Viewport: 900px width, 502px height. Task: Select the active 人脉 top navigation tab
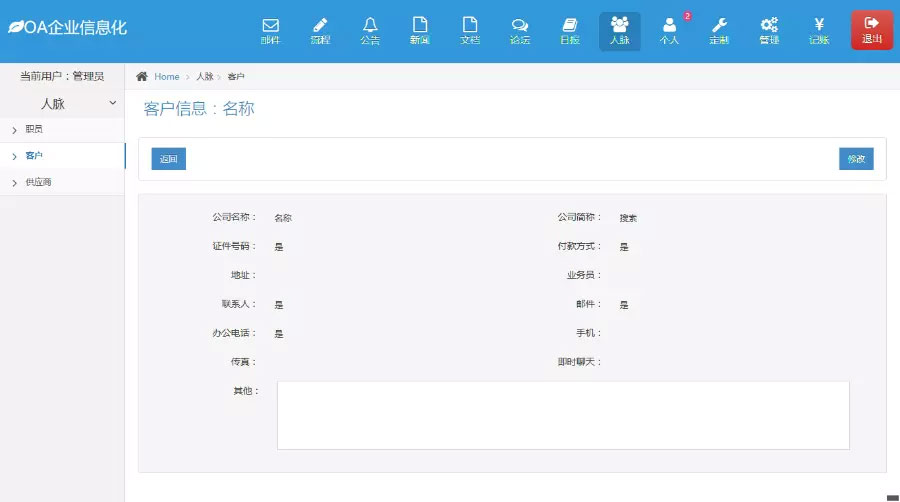coord(620,31)
